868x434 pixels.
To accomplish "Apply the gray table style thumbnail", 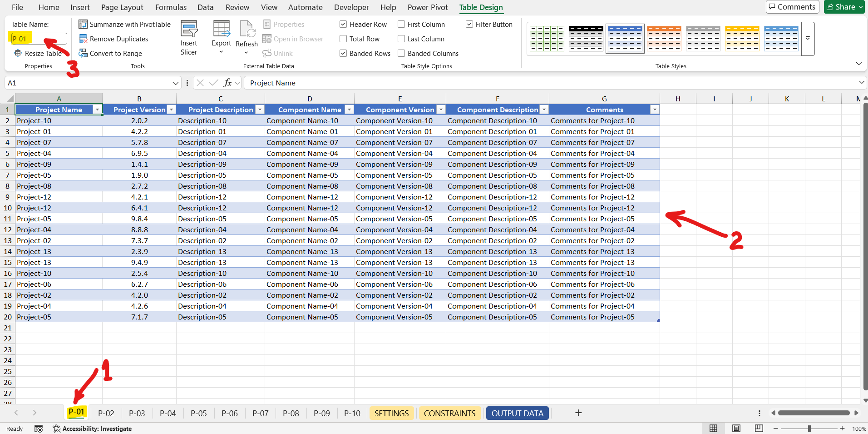I will coord(703,39).
